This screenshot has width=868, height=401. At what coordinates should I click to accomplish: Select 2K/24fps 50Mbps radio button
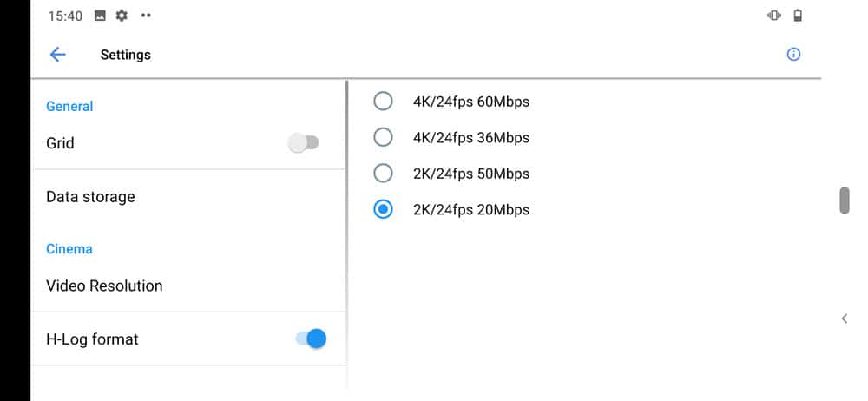383,174
